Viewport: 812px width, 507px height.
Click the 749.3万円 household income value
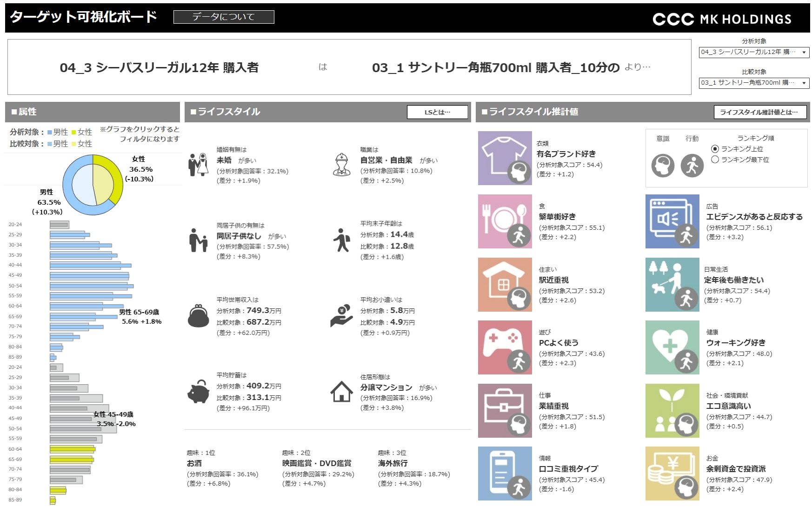coord(264,310)
